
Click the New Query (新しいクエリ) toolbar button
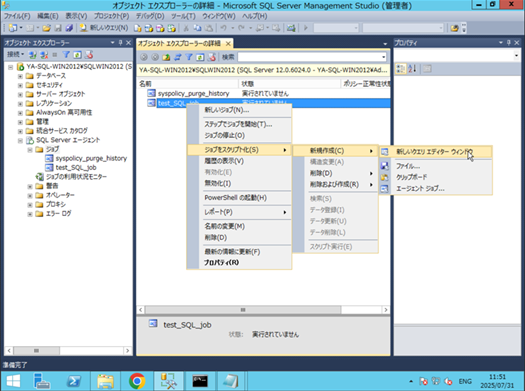104,28
